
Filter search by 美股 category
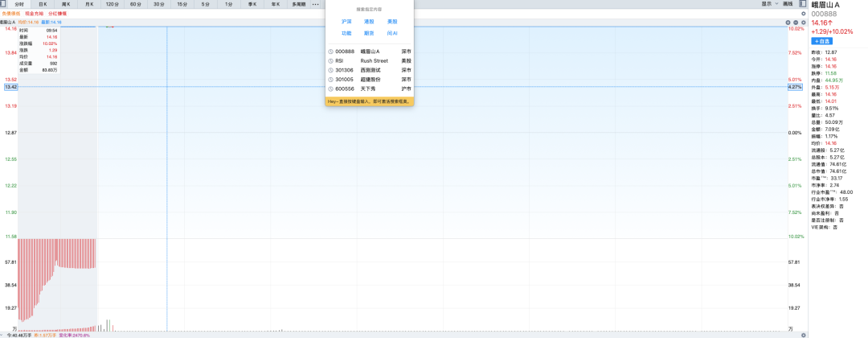coord(392,22)
